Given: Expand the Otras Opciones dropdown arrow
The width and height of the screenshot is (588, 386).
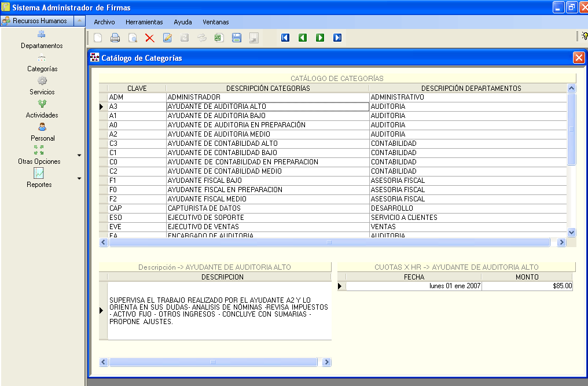Looking at the screenshot, I should pyautogui.click(x=79, y=155).
